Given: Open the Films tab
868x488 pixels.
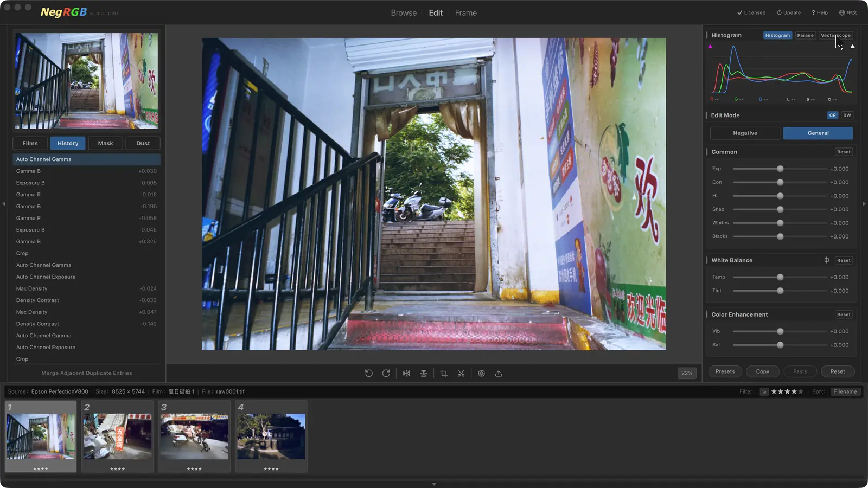Looking at the screenshot, I should tap(30, 143).
